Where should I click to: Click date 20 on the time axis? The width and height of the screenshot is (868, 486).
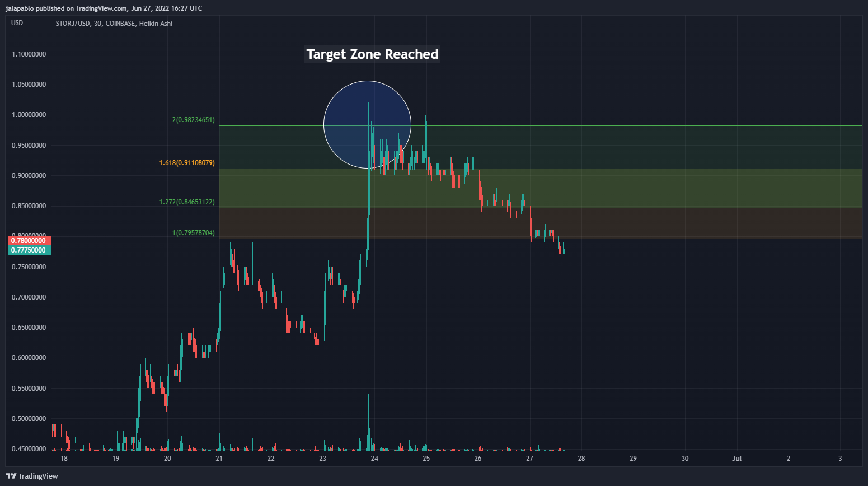pyautogui.click(x=167, y=459)
